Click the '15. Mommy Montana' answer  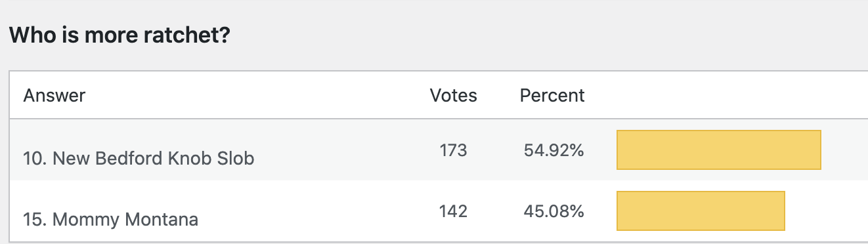(110, 218)
